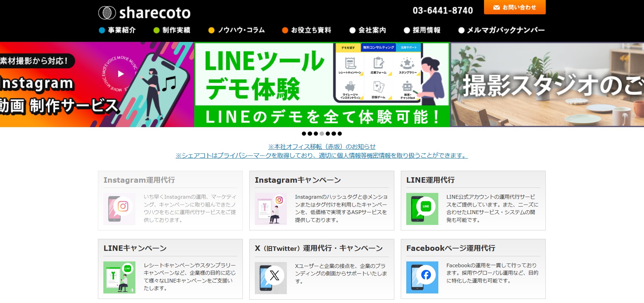
Task: Click the Instagram運用代行 description text
Action: pos(190,208)
